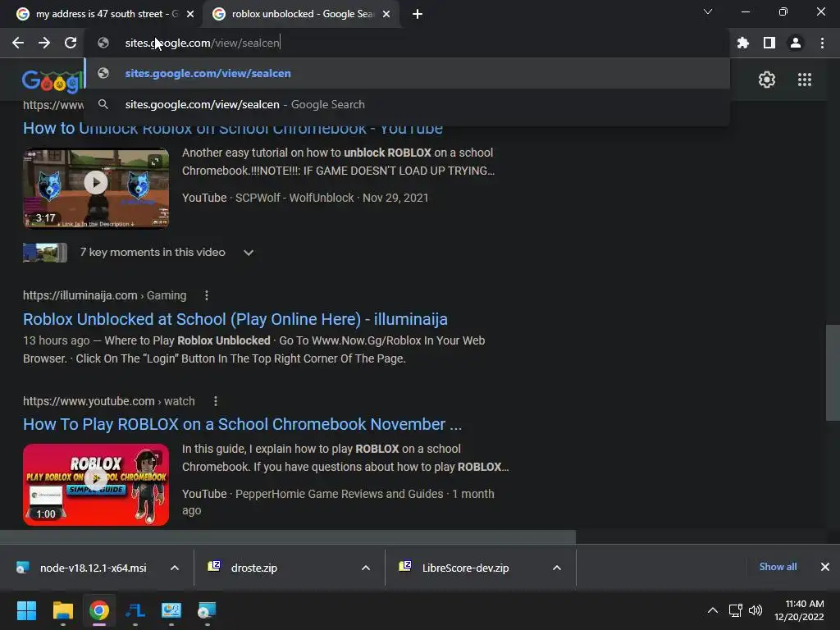Click the https://illuminaija.com › Gaming URL
Image resolution: width=840 pixels, height=630 pixels.
[104, 295]
